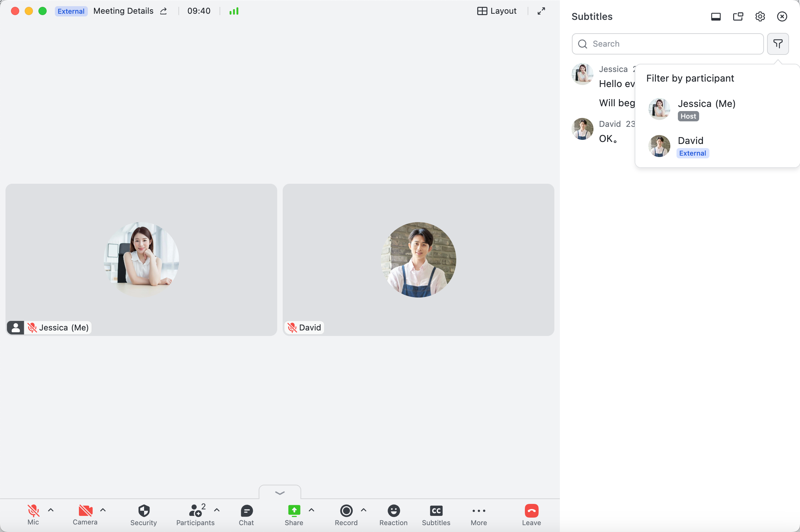Click the subtitle filter funnel icon
The height and width of the screenshot is (532, 800).
coord(778,44)
